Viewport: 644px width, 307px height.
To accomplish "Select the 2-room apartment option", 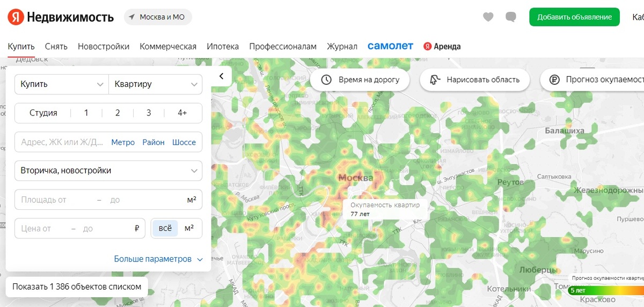I will pyautogui.click(x=118, y=113).
